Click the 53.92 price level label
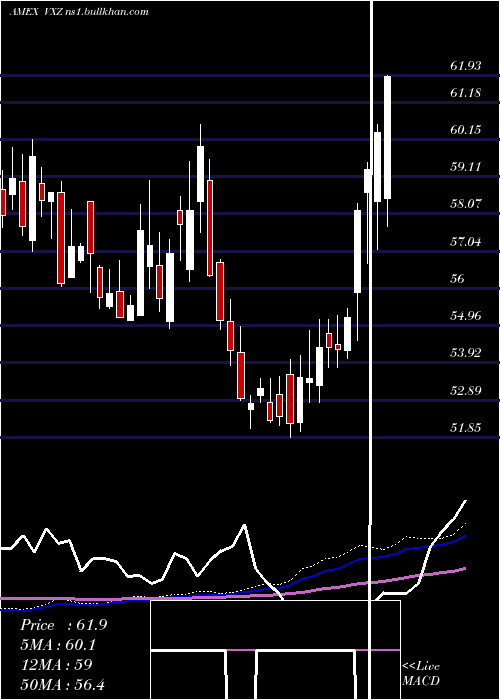Image resolution: width=500 pixels, height=700 pixels. [x=466, y=353]
